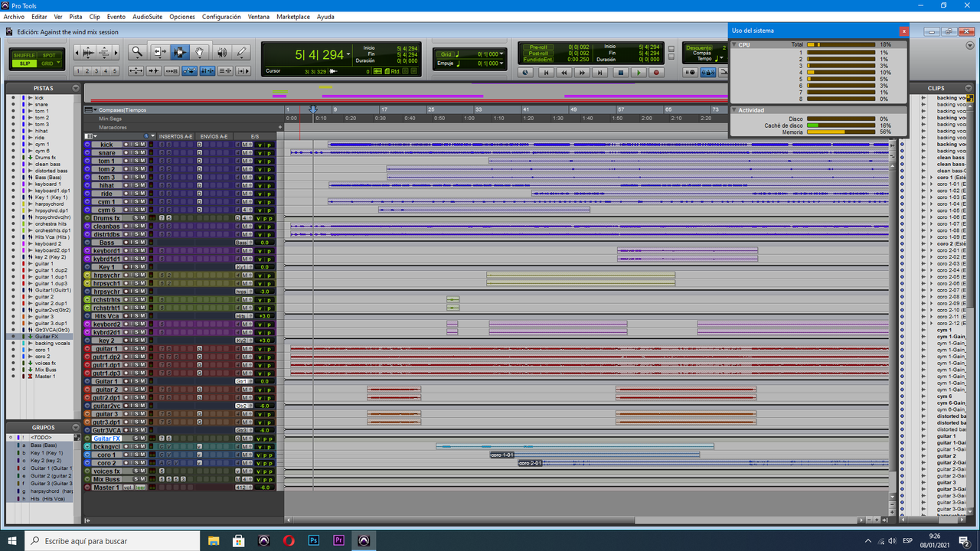Enable Shuffle edit mode
The width and height of the screenshot is (980, 551).
24,55
